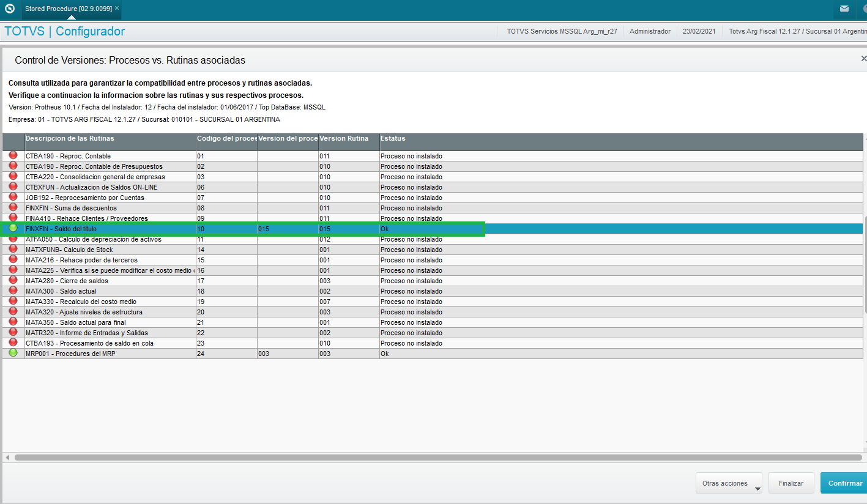Viewport: 867px width, 504px height.
Task: Click the red status icon for MATA225 row
Action: click(13, 270)
